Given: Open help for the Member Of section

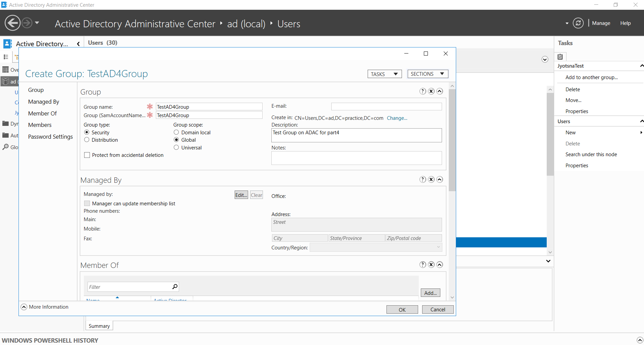Looking at the screenshot, I should (x=423, y=265).
